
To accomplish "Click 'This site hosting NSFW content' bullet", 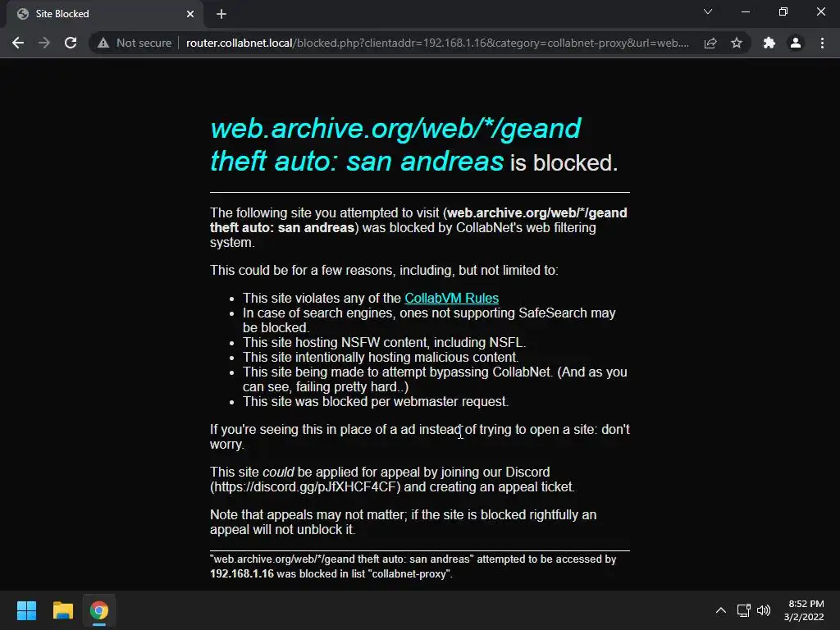I will (384, 342).
